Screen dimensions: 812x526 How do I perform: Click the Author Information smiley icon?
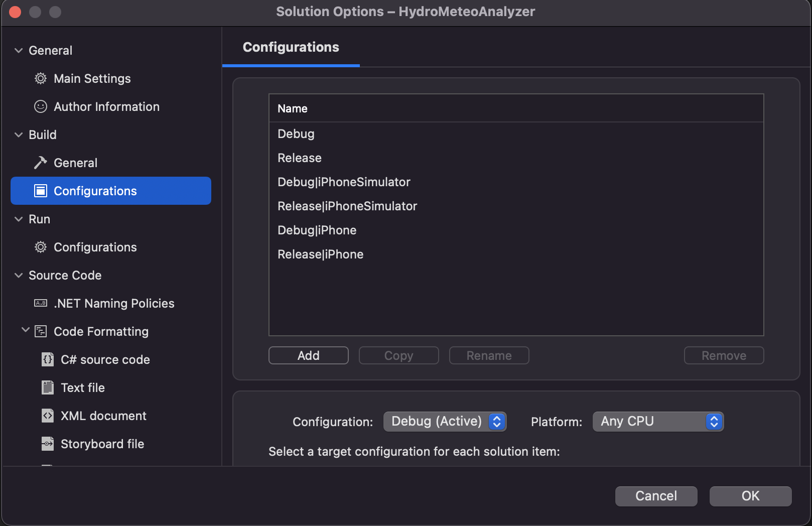pos(41,107)
